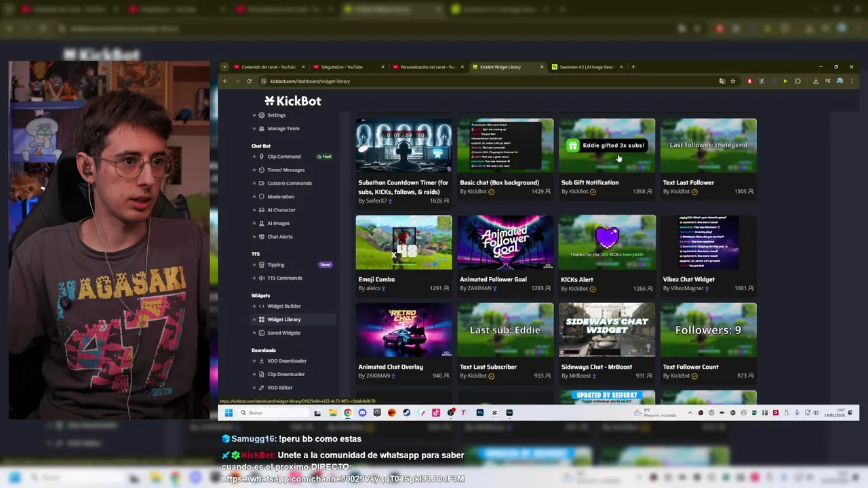
Task: Open Vibez Chat Widget thumbnail
Action: coord(709,242)
